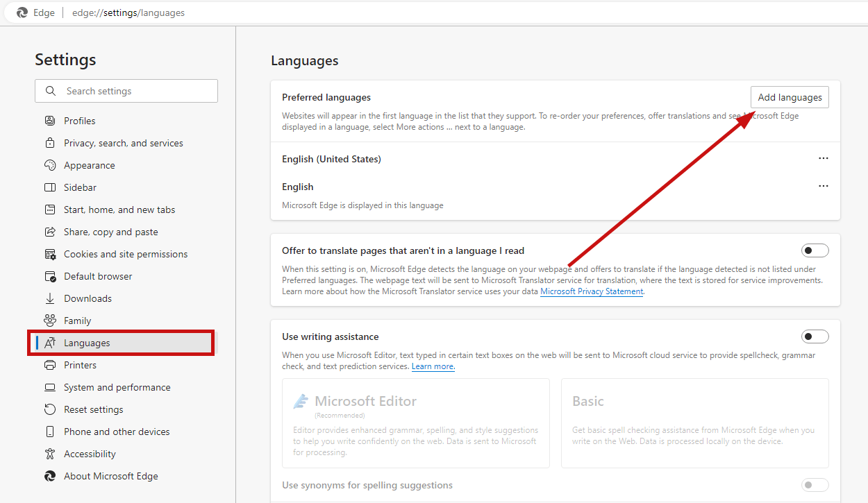Click the Sidebar panel icon

click(50, 187)
